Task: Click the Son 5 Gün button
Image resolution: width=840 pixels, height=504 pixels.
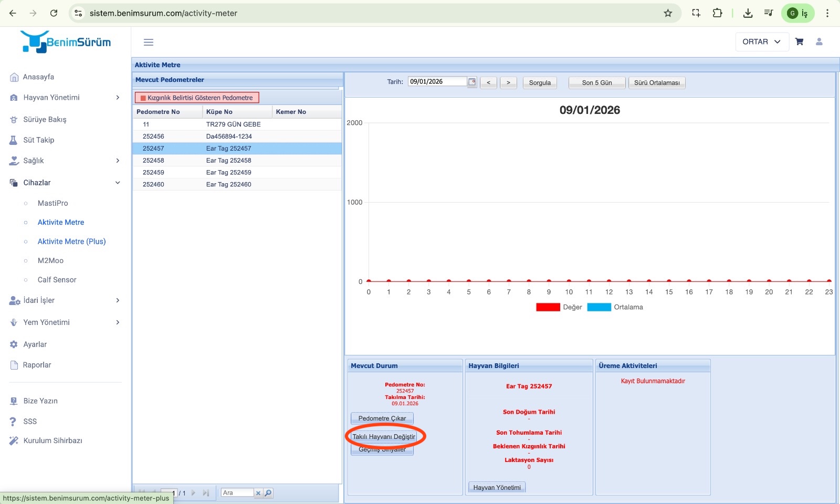Action: point(597,82)
